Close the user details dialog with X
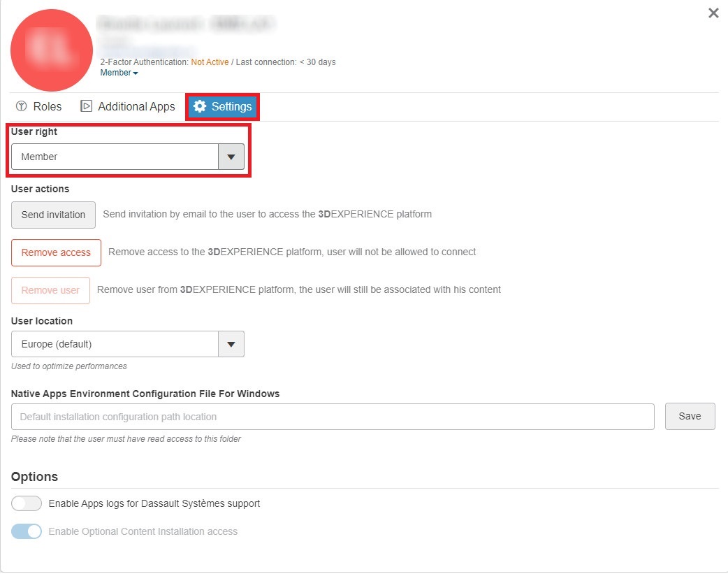728x574 pixels. (x=713, y=13)
